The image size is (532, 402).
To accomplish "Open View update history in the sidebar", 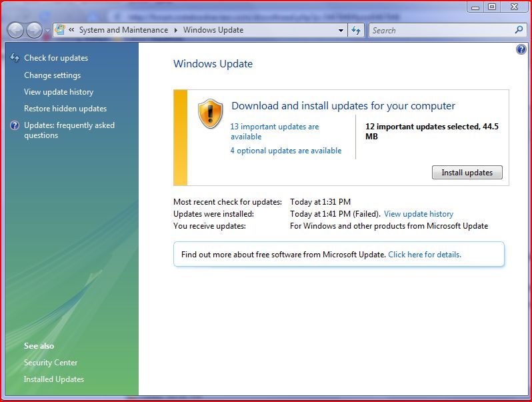I will tap(59, 92).
